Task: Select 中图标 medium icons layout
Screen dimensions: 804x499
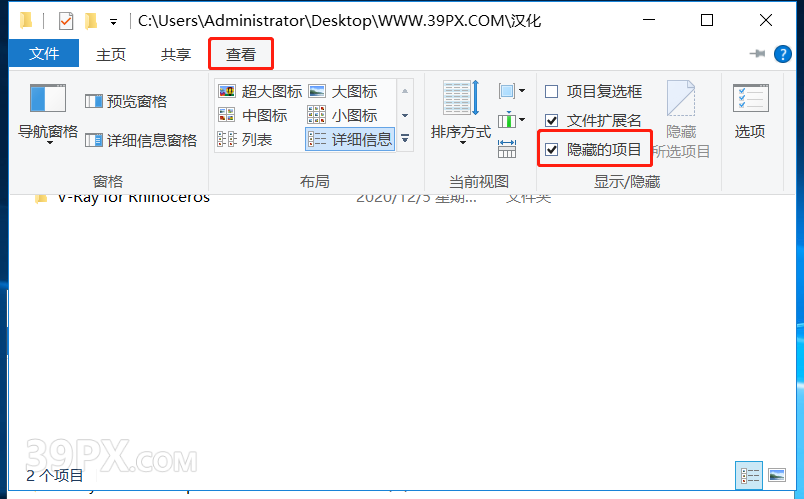Action: (x=252, y=115)
